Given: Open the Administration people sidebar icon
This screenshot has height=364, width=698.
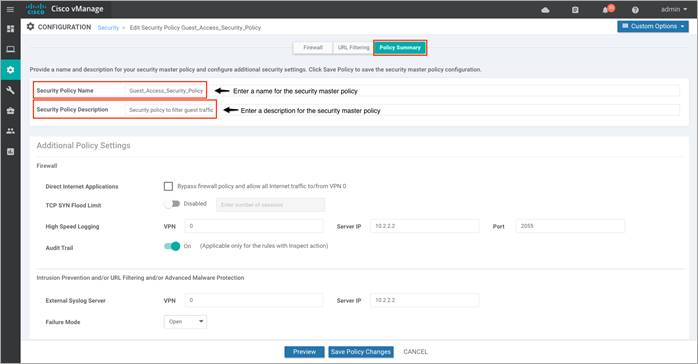Looking at the screenshot, I should [x=10, y=131].
